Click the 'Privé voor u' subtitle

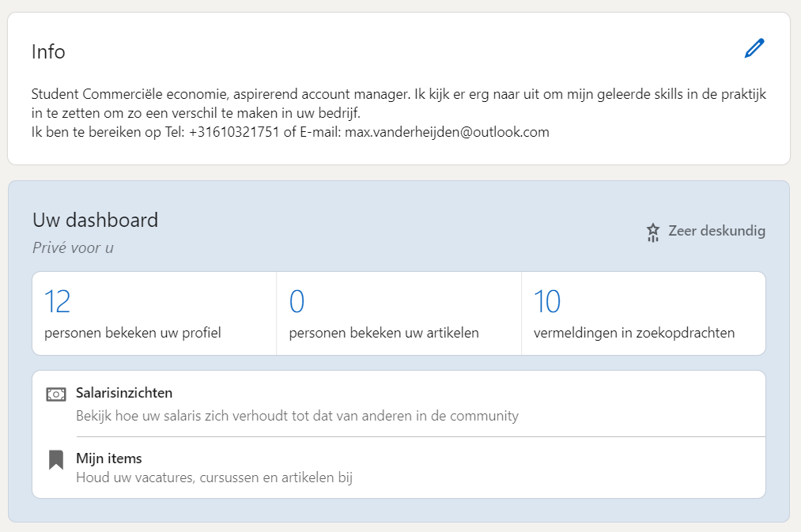pos(73,248)
